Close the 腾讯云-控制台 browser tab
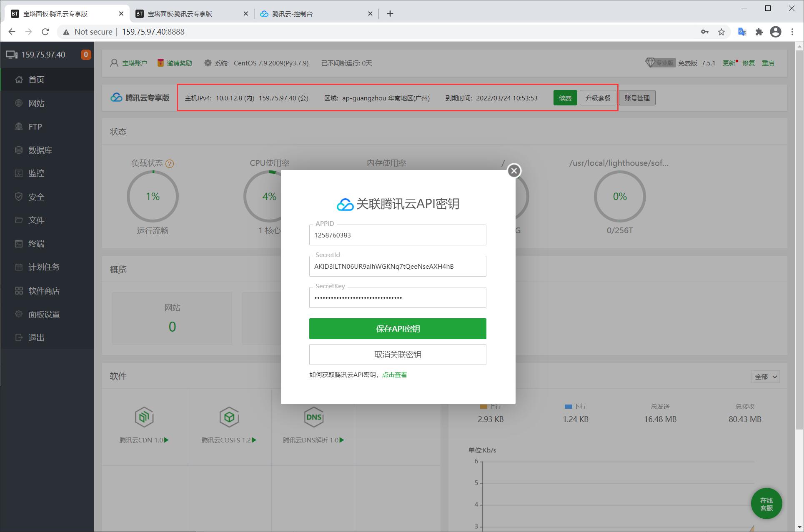The width and height of the screenshot is (804, 532). pyautogui.click(x=370, y=14)
